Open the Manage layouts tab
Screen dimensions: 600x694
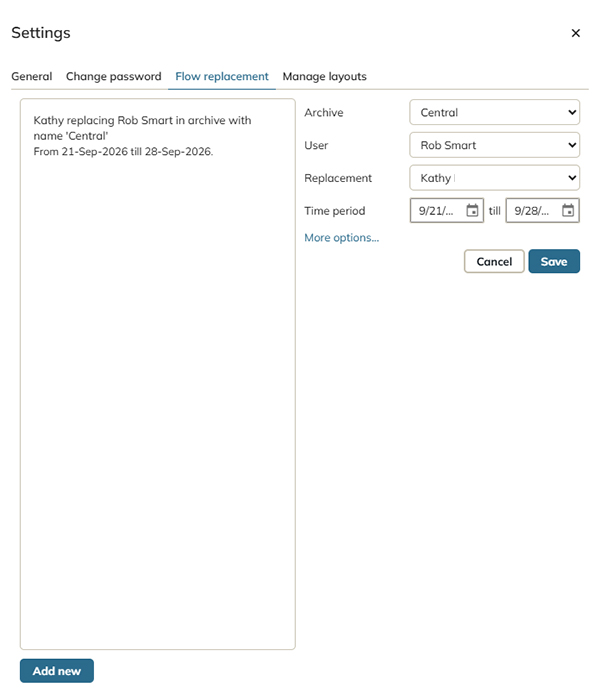click(324, 77)
